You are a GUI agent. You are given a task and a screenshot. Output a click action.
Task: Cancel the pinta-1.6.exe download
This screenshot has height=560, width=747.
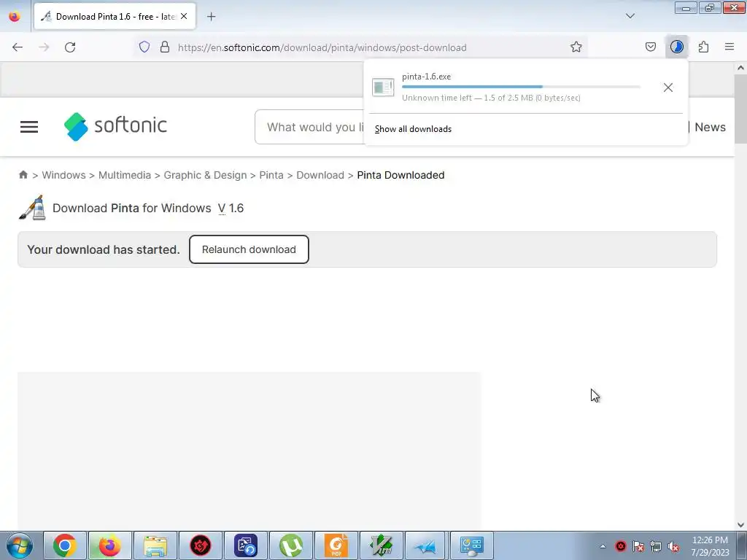point(668,87)
